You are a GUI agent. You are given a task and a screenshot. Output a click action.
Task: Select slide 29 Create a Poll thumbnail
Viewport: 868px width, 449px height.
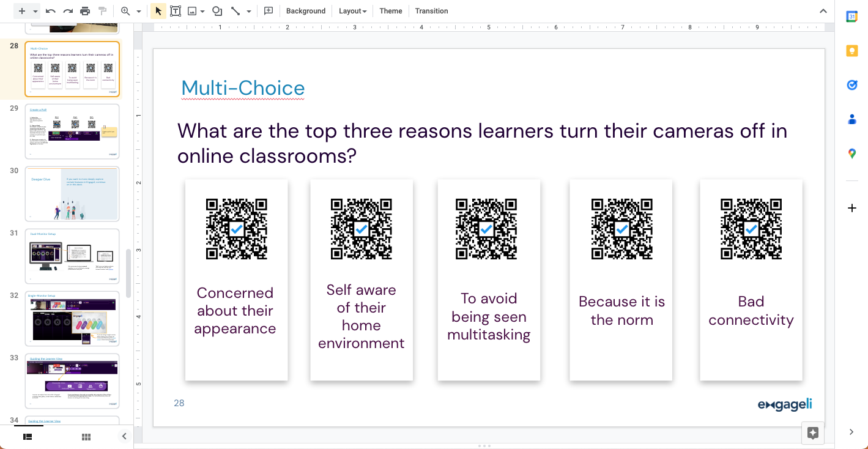(72, 132)
